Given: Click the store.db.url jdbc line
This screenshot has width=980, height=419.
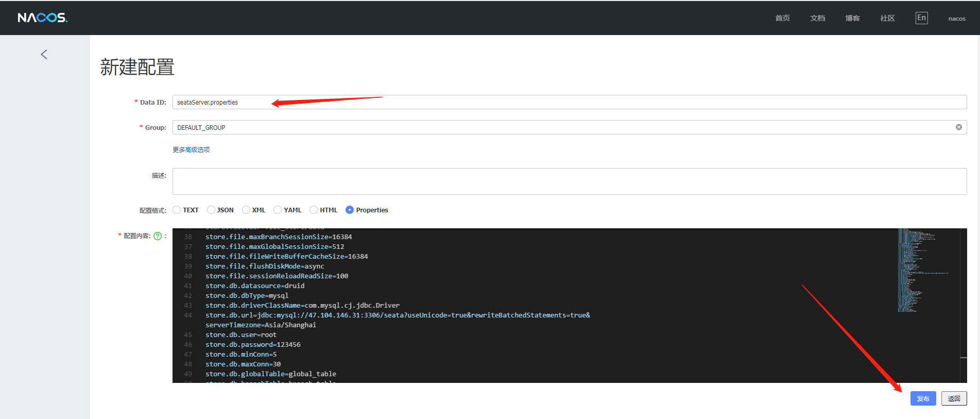Looking at the screenshot, I should tap(398, 315).
